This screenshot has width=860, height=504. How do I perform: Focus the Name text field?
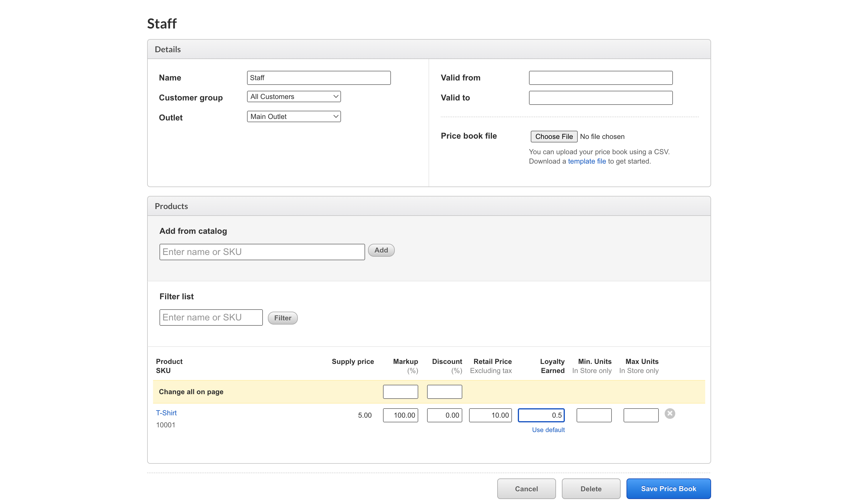[319, 78]
